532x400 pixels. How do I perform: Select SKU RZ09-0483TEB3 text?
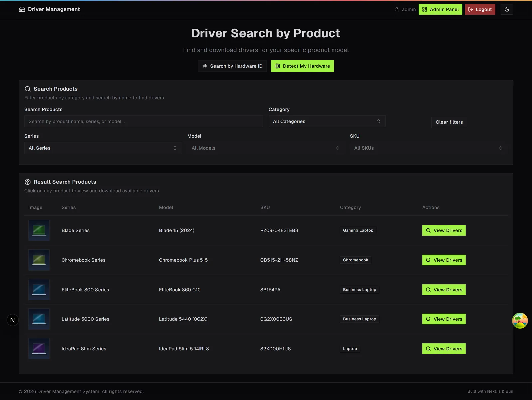[x=279, y=230]
